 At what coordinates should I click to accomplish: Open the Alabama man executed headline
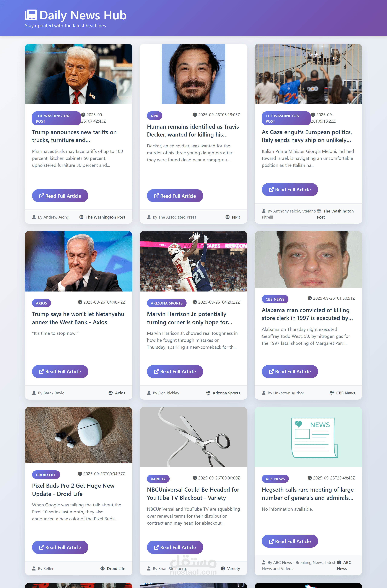pos(307,314)
